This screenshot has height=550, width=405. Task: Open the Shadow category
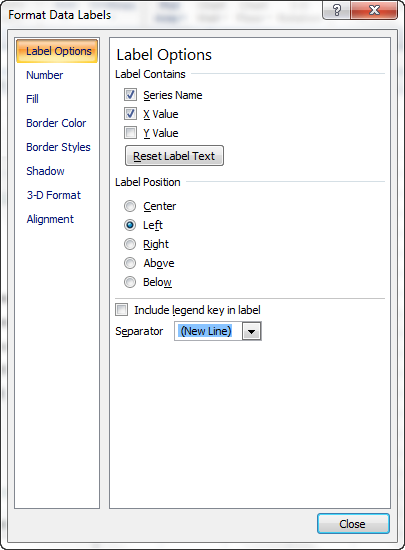(45, 171)
